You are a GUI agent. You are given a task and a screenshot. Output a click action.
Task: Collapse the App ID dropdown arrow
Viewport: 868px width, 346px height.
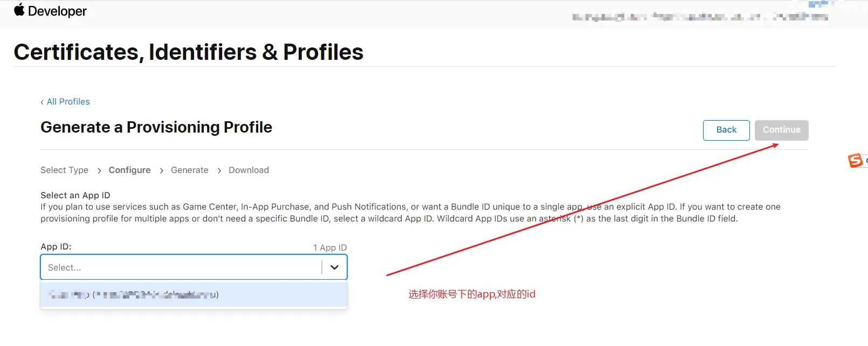tap(334, 267)
